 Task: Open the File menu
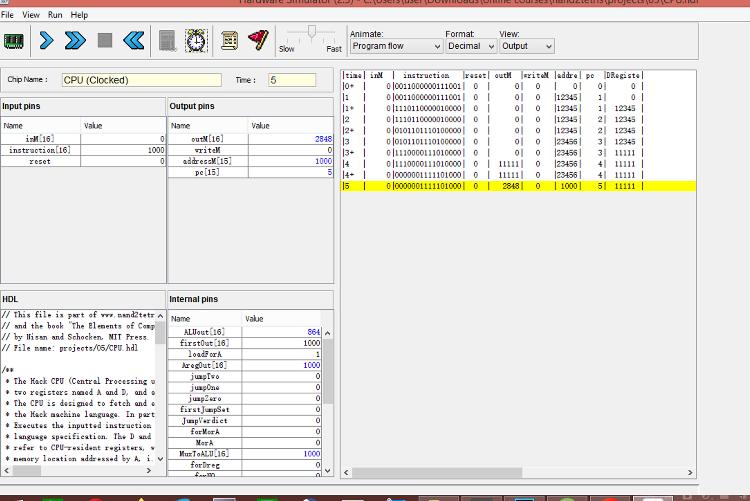click(x=8, y=15)
